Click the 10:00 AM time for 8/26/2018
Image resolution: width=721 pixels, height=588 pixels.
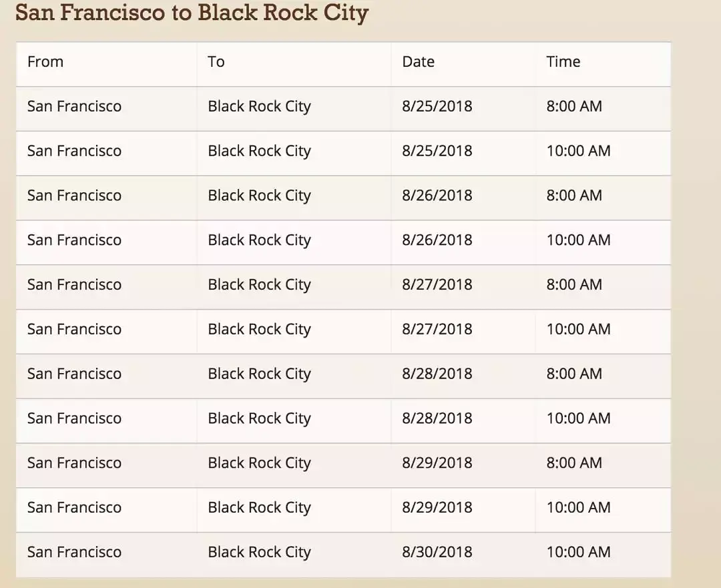(x=578, y=240)
